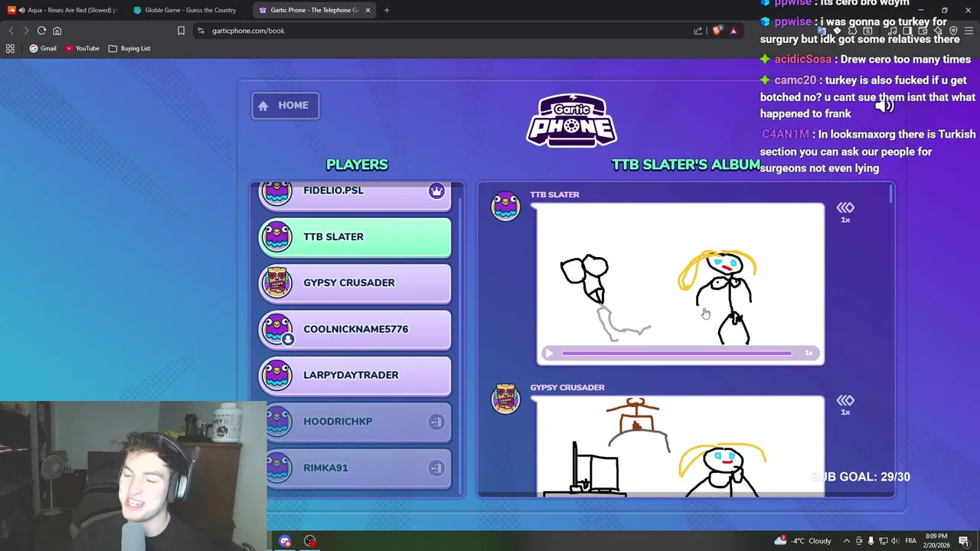980x551 pixels.
Task: Open the taskbar clock showing 8:09 PM
Action: click(x=936, y=541)
